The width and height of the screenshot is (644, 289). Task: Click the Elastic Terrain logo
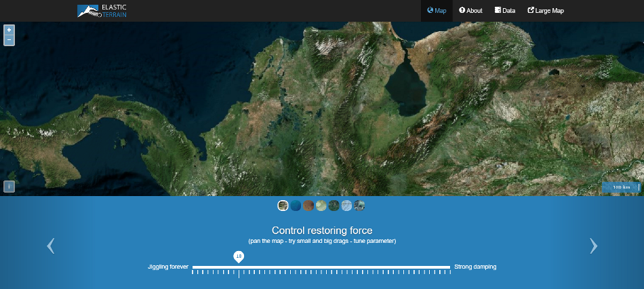point(102,11)
